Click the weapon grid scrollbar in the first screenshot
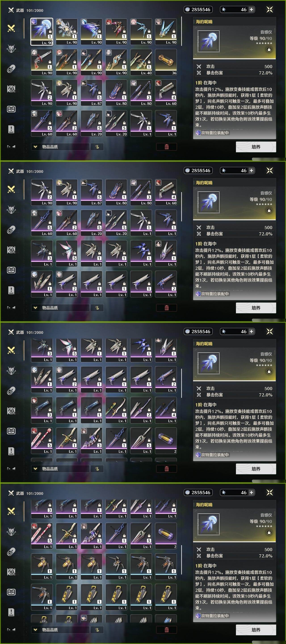 click(182, 31)
